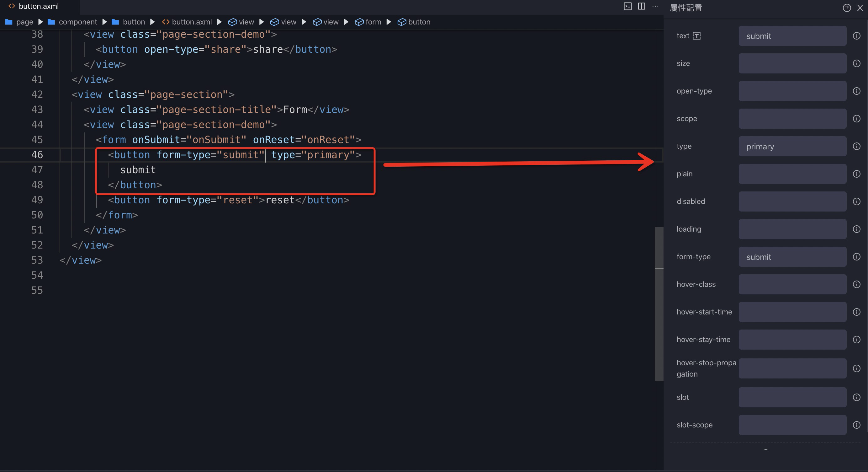Click the folder icon beside page in breadcrumb
The image size is (868, 472).
point(8,22)
